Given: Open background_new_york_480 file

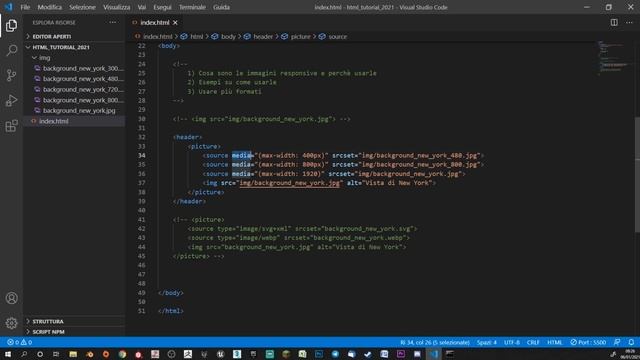Looking at the screenshot, I should point(74,79).
